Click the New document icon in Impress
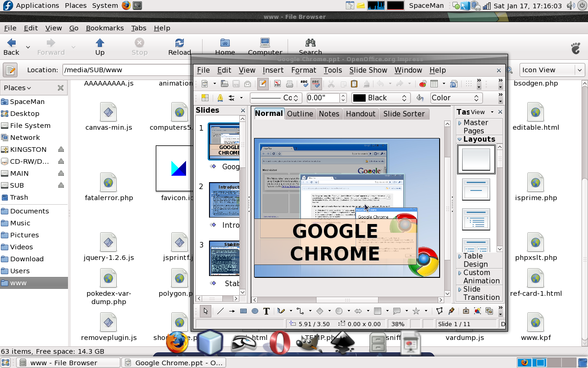Screen dimensions: 588x368 (x=204, y=84)
